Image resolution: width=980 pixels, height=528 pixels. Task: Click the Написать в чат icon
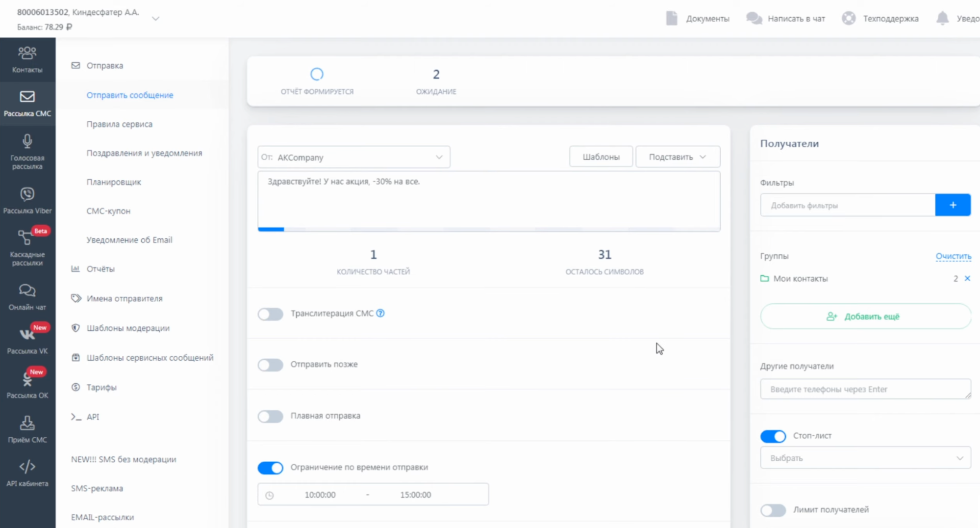[754, 18]
